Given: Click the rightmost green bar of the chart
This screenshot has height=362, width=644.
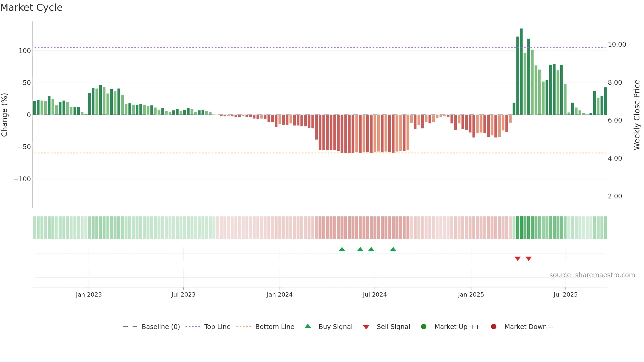Looking at the screenshot, I should 605,101.
